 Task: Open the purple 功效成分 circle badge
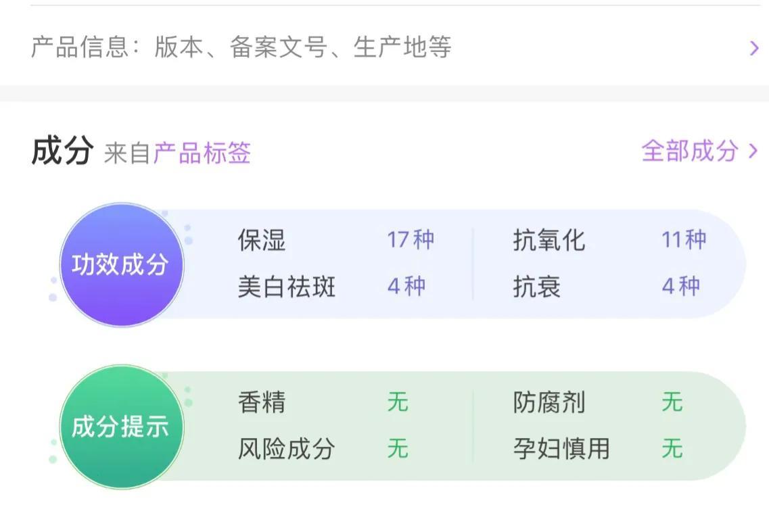(x=122, y=265)
